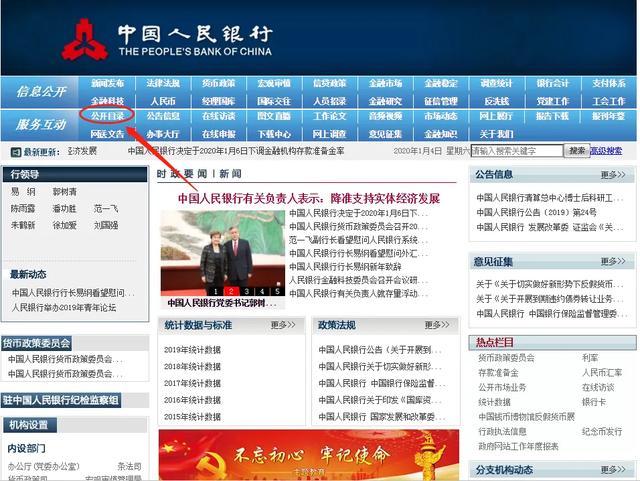Open 金融市场 navigation link
Image resolution: width=640 pixels, height=481 pixels.
click(x=385, y=83)
